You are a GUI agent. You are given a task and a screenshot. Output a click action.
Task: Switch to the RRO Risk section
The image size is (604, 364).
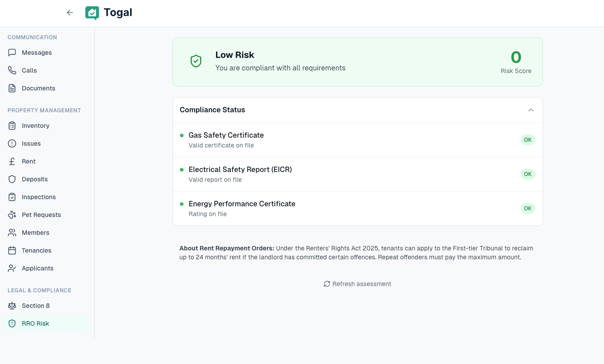35,323
